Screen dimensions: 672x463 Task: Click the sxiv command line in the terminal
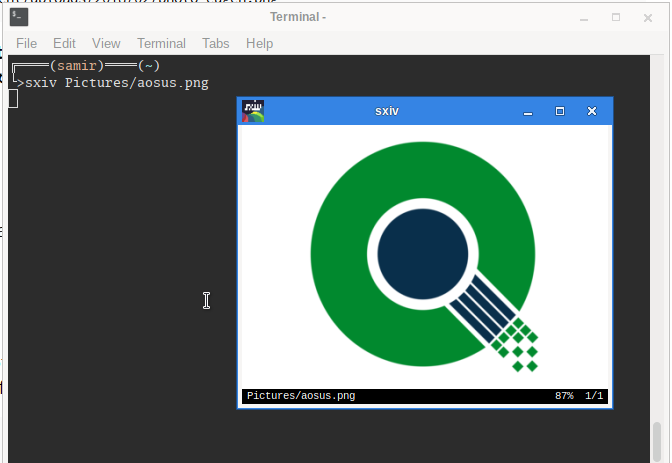pyautogui.click(x=116, y=83)
